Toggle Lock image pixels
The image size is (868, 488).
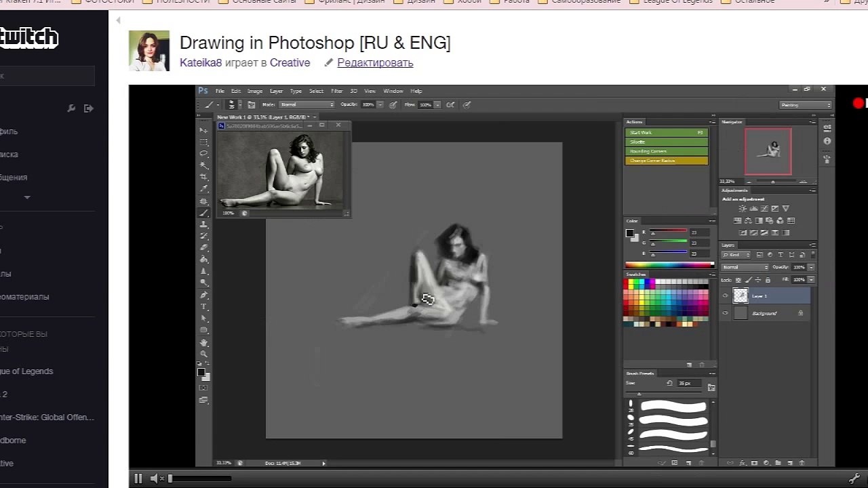tap(747, 279)
